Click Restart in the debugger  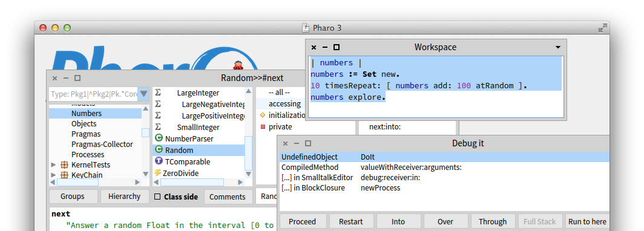click(351, 221)
